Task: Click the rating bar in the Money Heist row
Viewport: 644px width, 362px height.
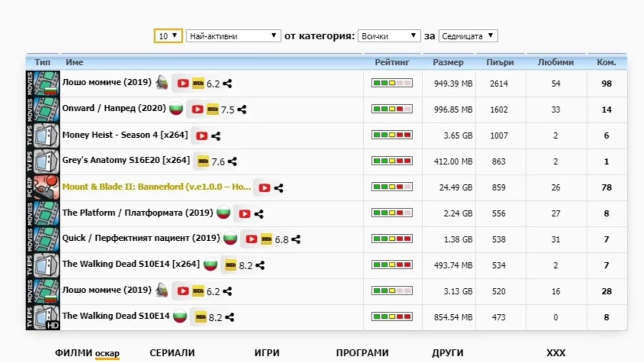Action: 392,135
